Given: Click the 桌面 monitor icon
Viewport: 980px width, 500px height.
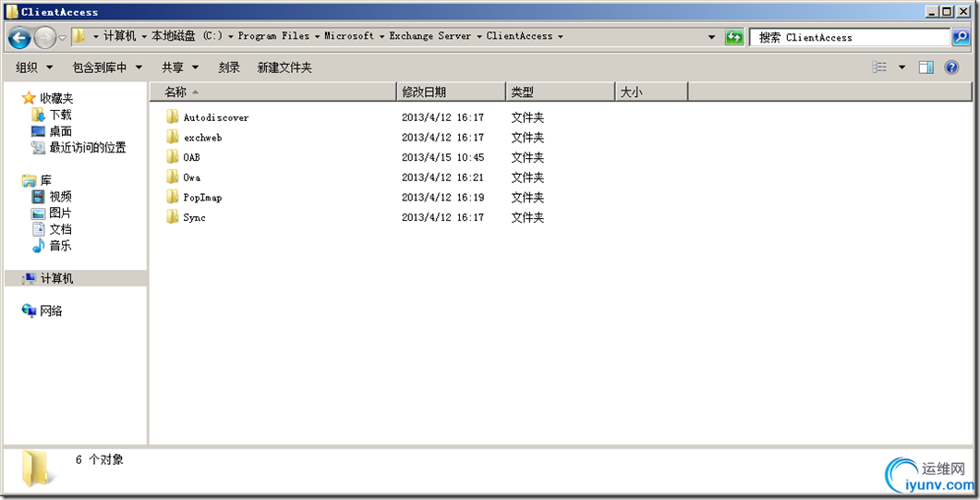Looking at the screenshot, I should pyautogui.click(x=38, y=131).
